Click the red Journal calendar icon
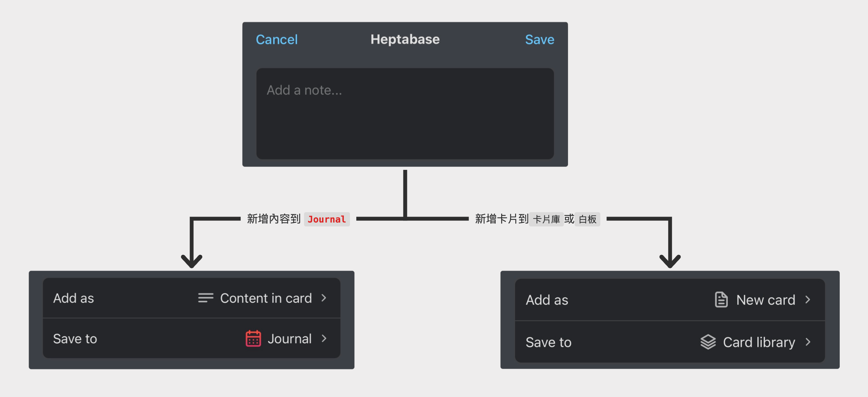The width and height of the screenshot is (868, 397). (x=253, y=338)
